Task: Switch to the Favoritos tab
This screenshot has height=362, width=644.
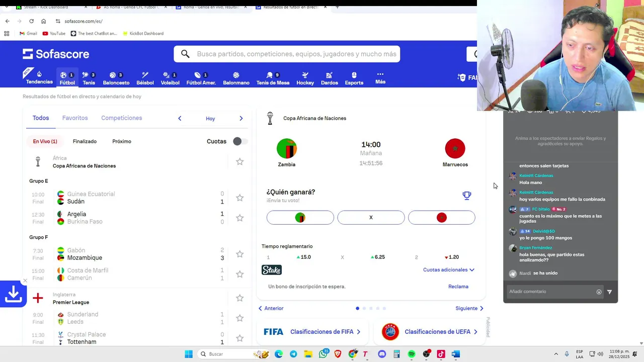Action: [75, 118]
